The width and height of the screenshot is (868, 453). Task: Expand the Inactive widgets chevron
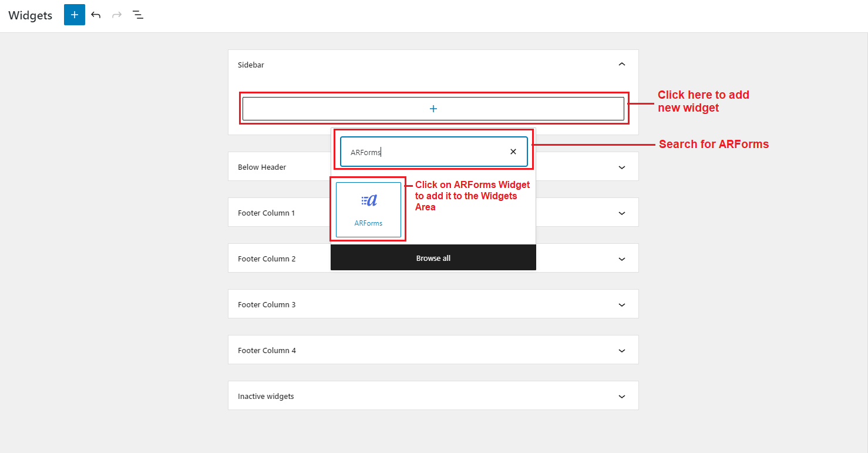(x=622, y=397)
